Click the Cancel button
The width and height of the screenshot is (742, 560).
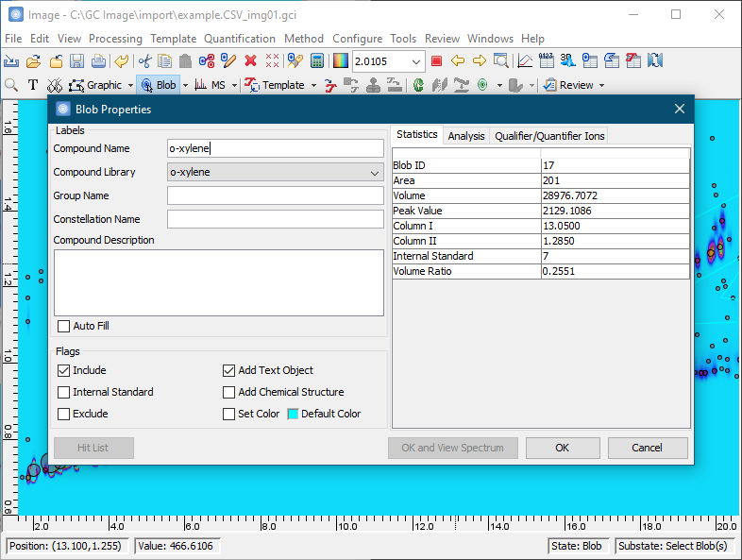(x=647, y=448)
